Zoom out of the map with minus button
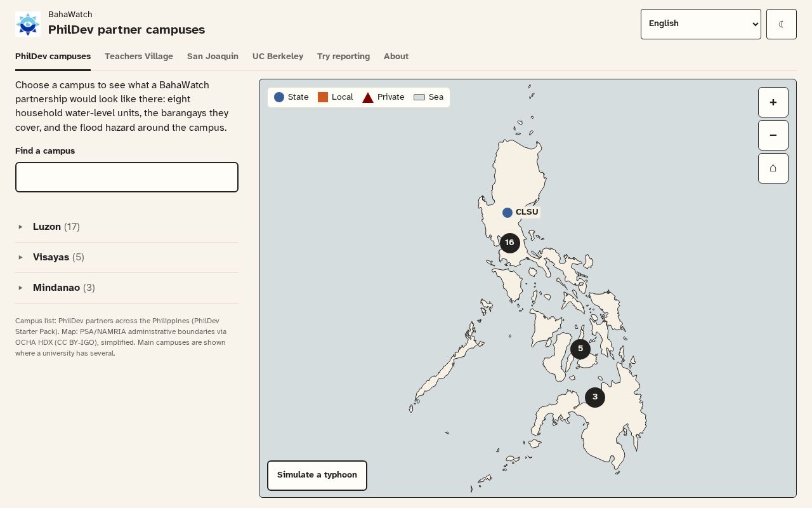 click(773, 135)
